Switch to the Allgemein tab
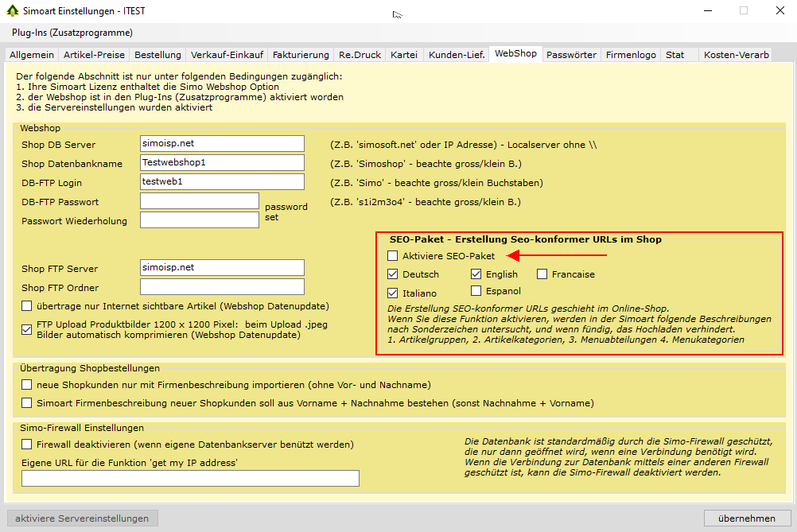 click(32, 55)
